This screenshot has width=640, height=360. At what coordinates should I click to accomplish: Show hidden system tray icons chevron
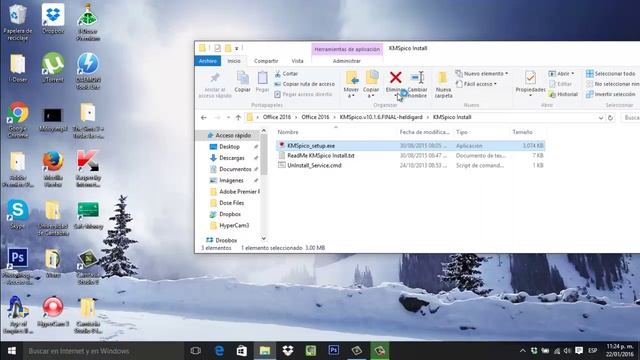point(522,351)
